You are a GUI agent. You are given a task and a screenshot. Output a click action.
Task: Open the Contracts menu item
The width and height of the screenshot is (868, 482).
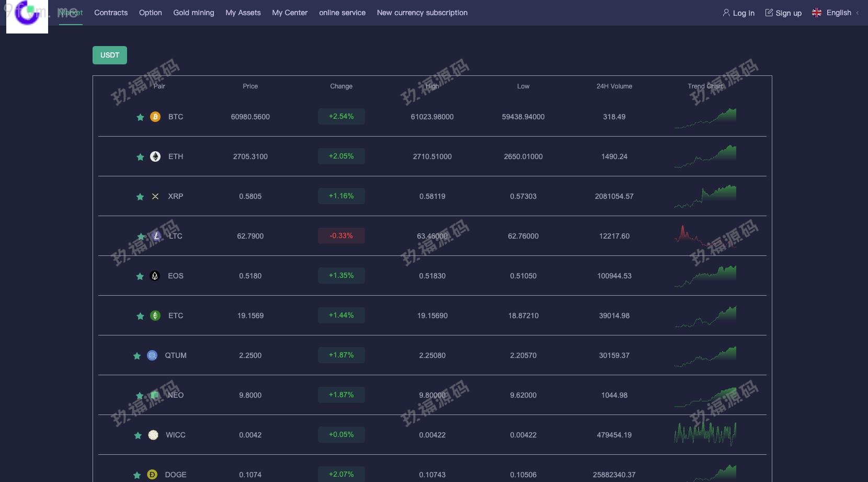point(111,13)
